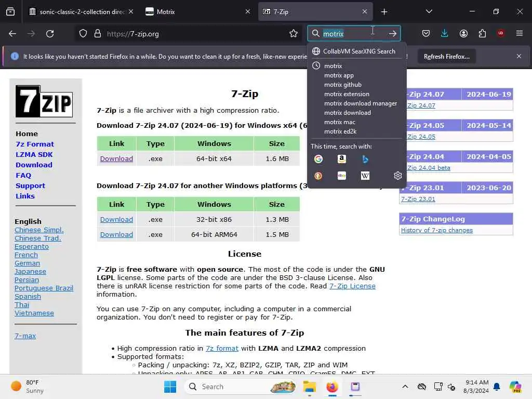Show hidden system tray icons chevron

tap(405, 387)
